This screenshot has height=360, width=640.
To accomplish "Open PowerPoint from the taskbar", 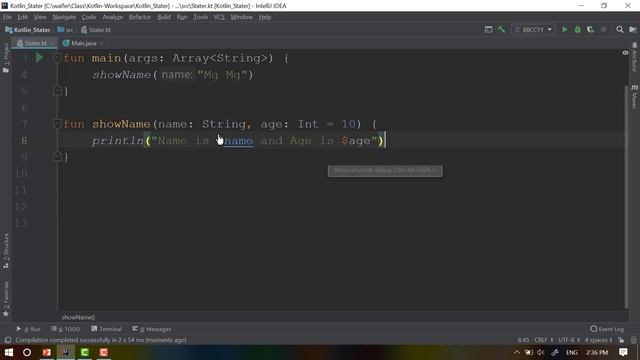I will [47, 352].
